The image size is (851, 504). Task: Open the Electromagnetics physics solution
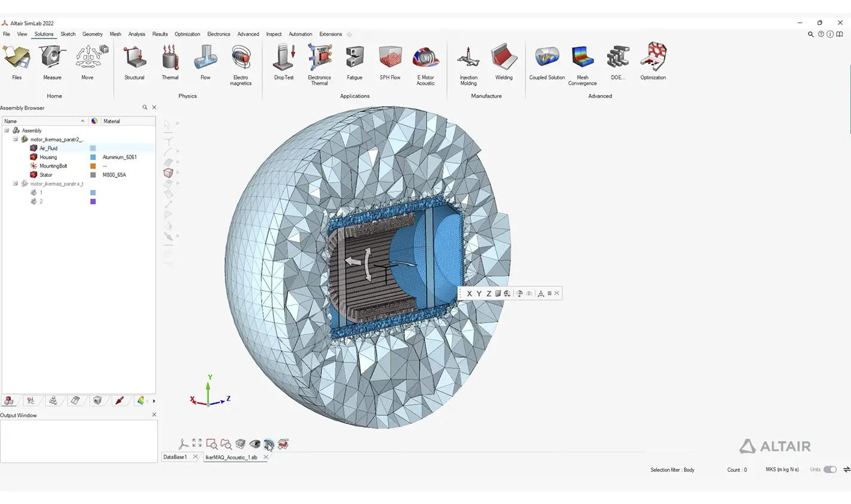[x=241, y=63]
